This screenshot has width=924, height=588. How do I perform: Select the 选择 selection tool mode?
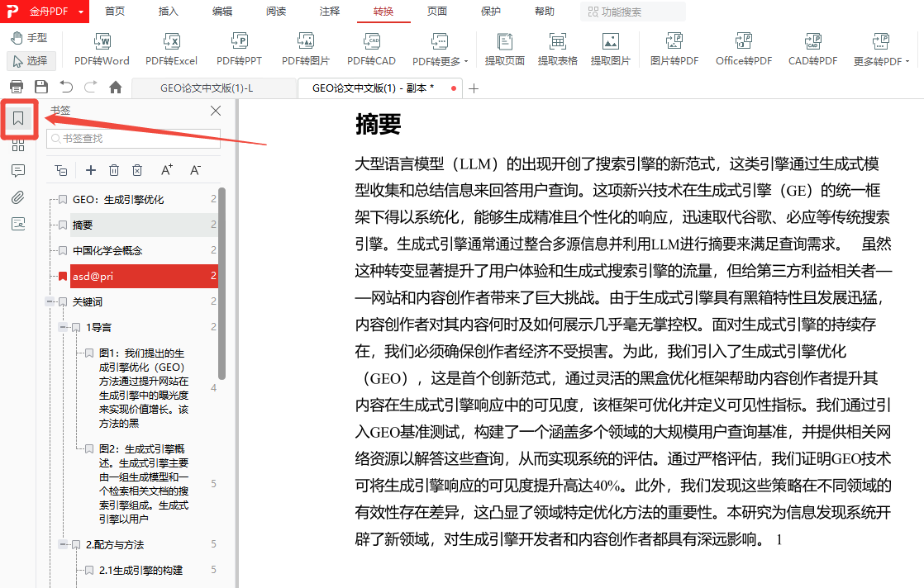30,60
